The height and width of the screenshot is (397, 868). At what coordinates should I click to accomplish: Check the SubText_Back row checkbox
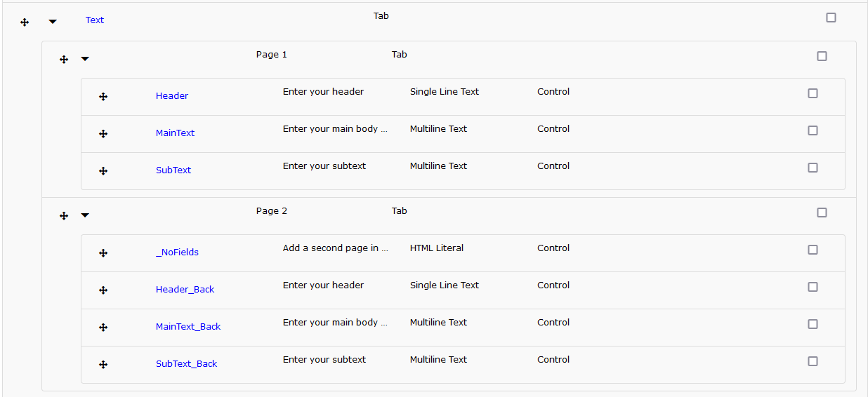[x=813, y=361]
